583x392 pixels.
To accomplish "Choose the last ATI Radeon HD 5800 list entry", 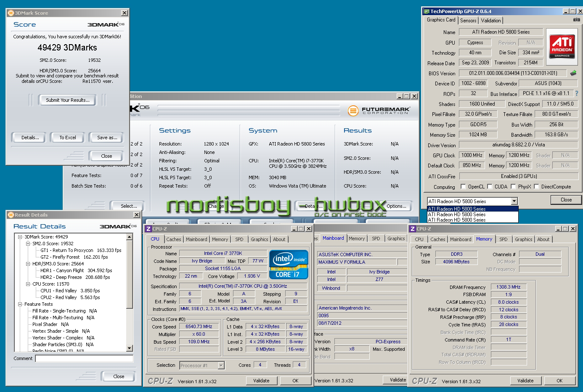I will click(473, 220).
